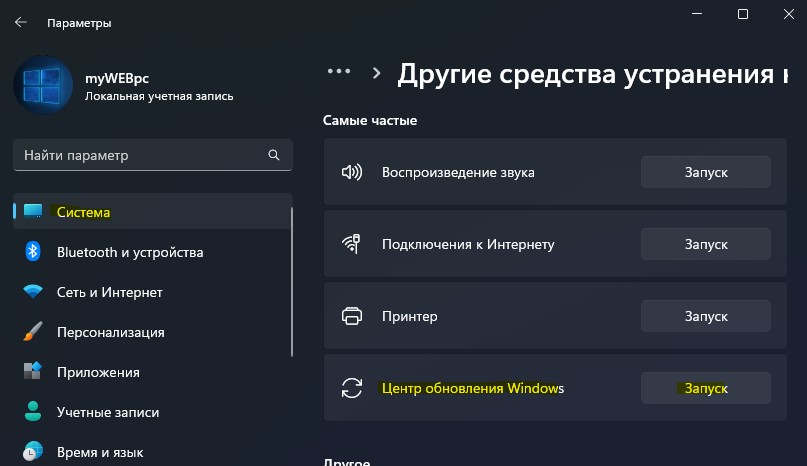
Task: Go to Персонализация settings
Action: click(x=153, y=332)
